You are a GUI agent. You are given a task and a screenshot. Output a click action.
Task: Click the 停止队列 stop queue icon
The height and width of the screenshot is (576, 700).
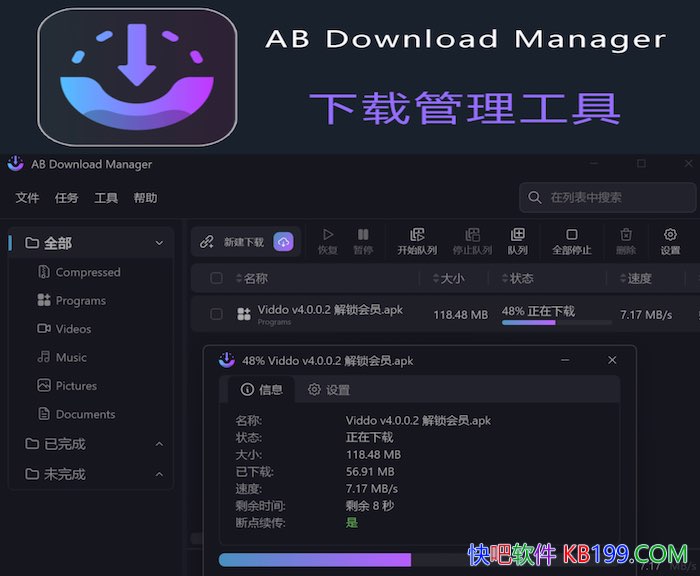472,234
